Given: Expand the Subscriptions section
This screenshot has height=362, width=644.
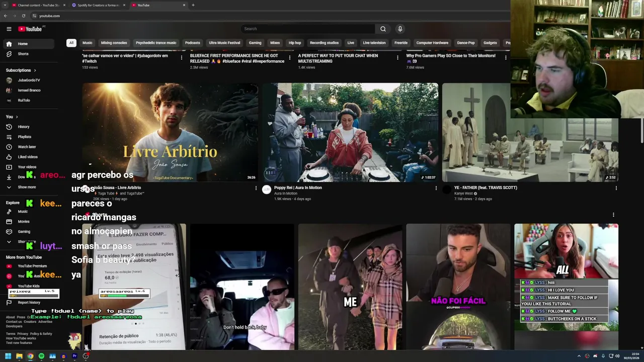Looking at the screenshot, I should click(x=21, y=70).
